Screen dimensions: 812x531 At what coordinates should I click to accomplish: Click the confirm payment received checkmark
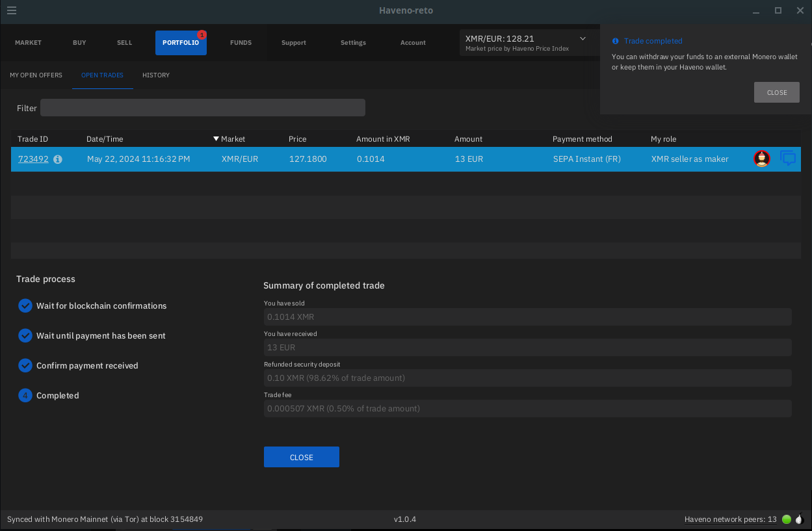25,365
